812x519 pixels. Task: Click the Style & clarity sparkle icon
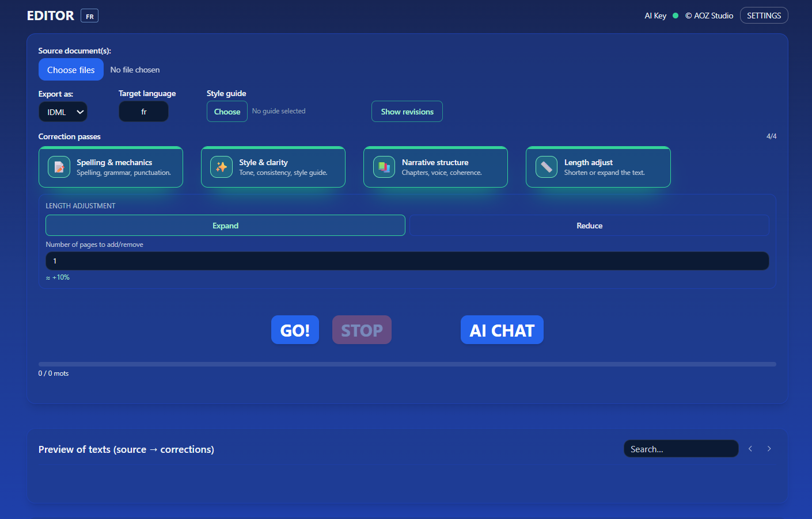point(221,167)
